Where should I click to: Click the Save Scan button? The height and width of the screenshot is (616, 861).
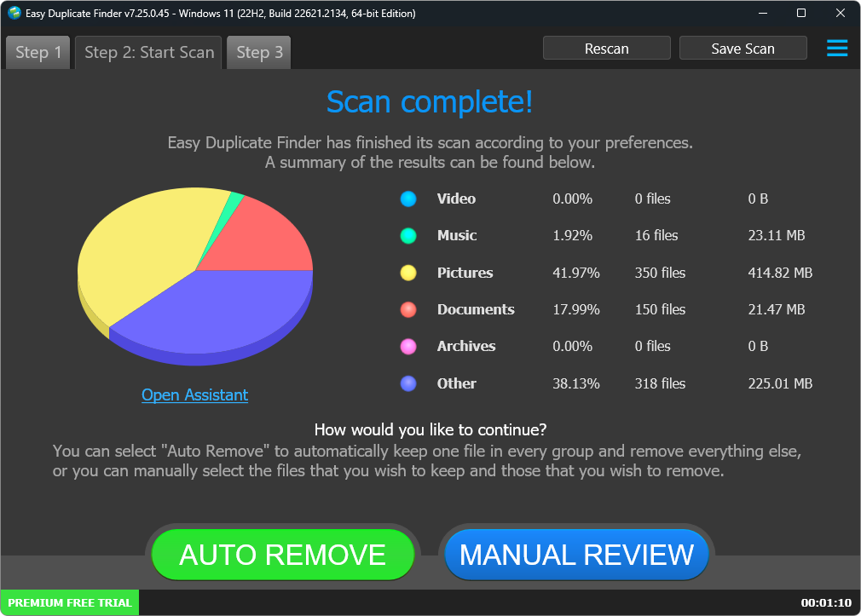pyautogui.click(x=743, y=49)
